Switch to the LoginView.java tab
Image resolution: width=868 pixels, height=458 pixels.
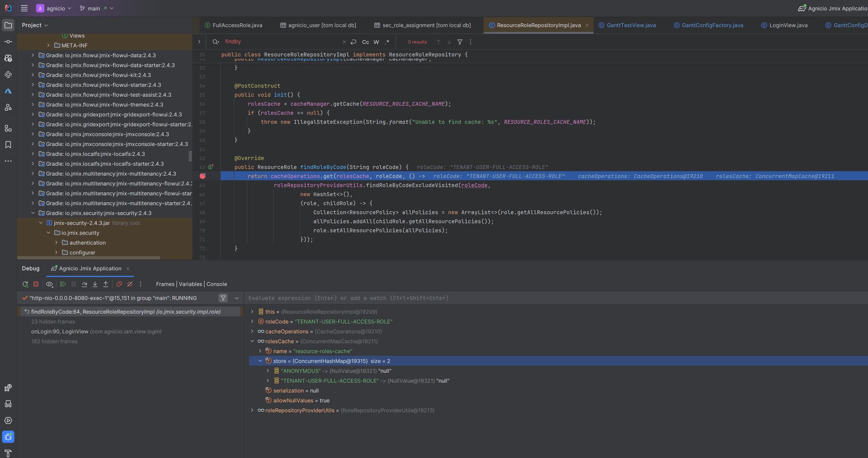pos(788,25)
